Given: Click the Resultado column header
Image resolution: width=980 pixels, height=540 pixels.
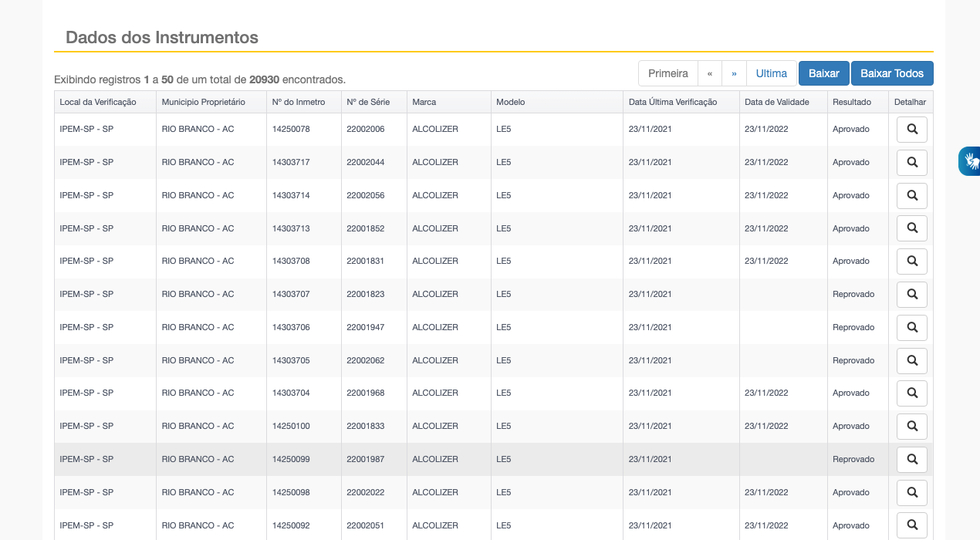Looking at the screenshot, I should point(851,102).
